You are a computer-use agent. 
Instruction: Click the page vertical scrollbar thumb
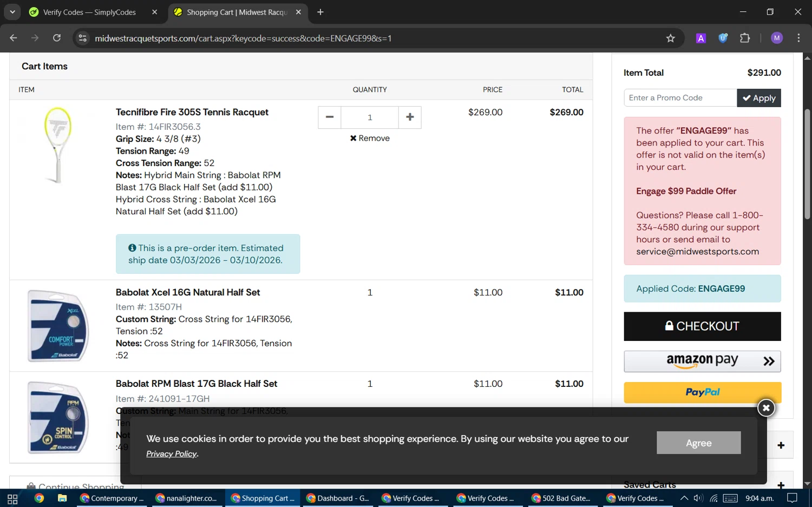click(x=807, y=164)
